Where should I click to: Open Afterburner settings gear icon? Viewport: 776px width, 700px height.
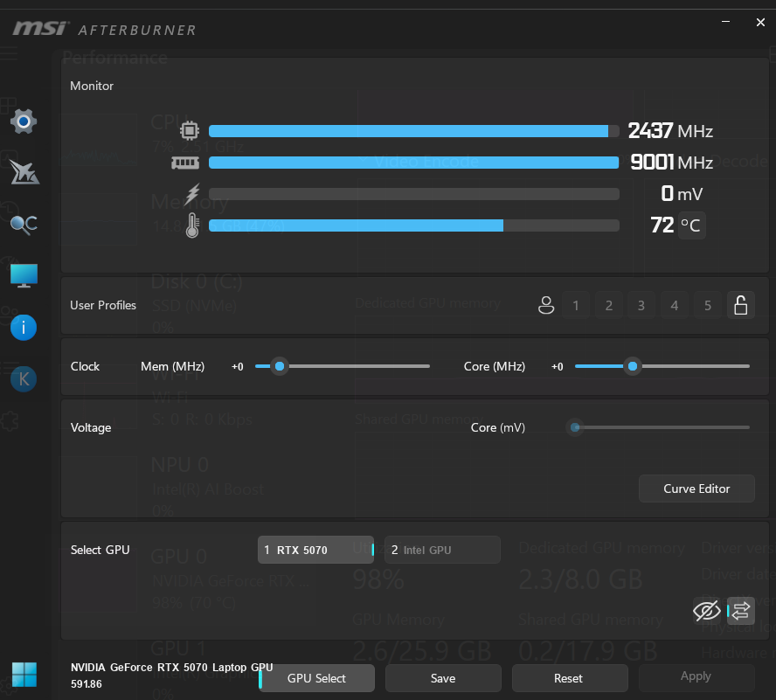coord(24,121)
